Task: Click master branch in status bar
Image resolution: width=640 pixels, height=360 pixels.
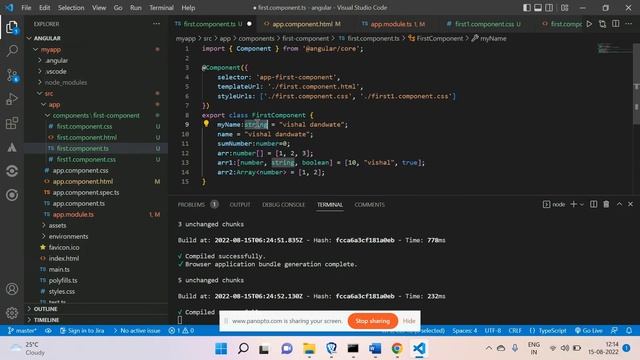Action: pos(22,331)
